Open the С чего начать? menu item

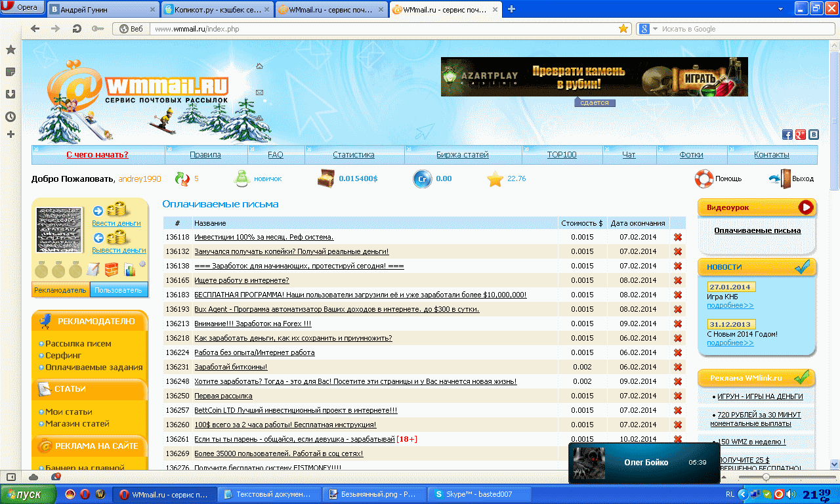click(98, 155)
